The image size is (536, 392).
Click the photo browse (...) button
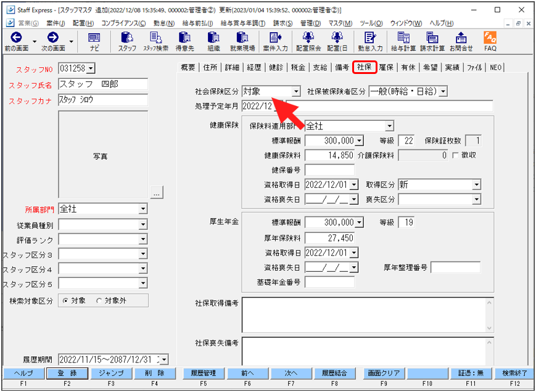[x=157, y=194]
